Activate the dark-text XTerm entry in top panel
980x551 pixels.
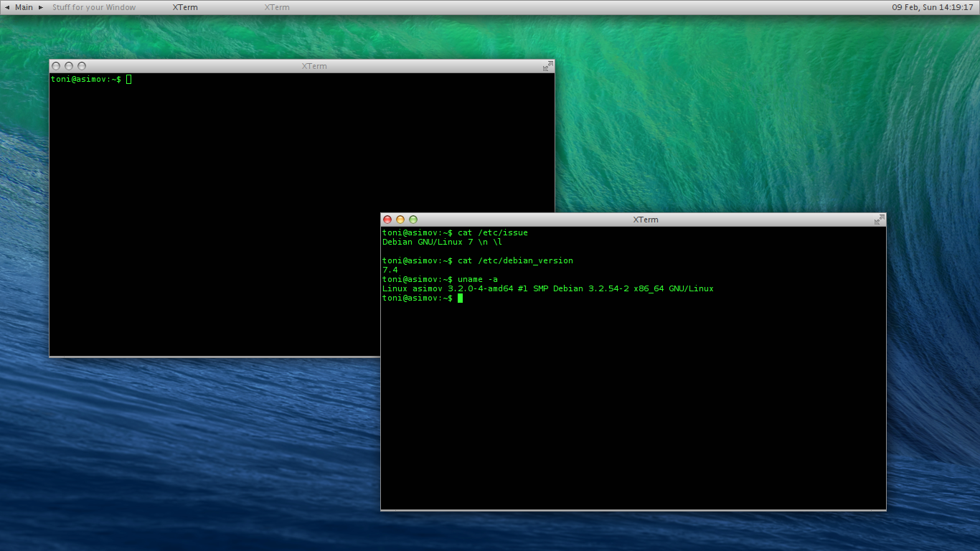185,7
